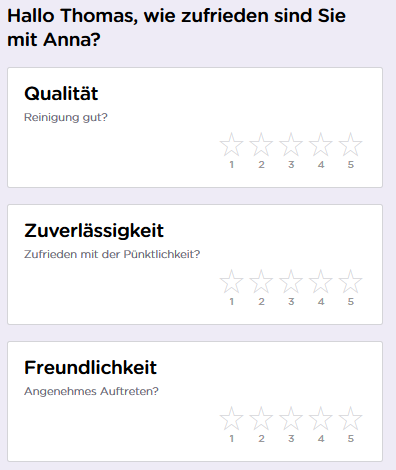Rate Zuverlässigkeit with 4 stars
This screenshot has height=470, width=396.
321,281
